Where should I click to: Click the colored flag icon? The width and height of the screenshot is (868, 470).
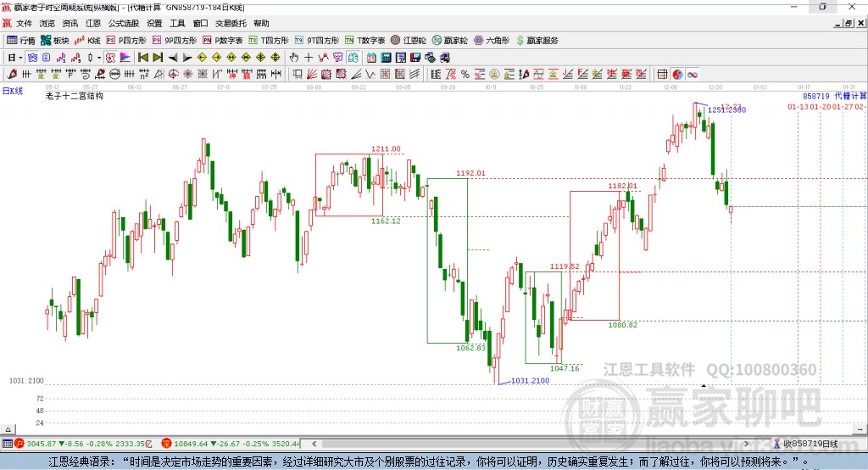click(x=125, y=58)
